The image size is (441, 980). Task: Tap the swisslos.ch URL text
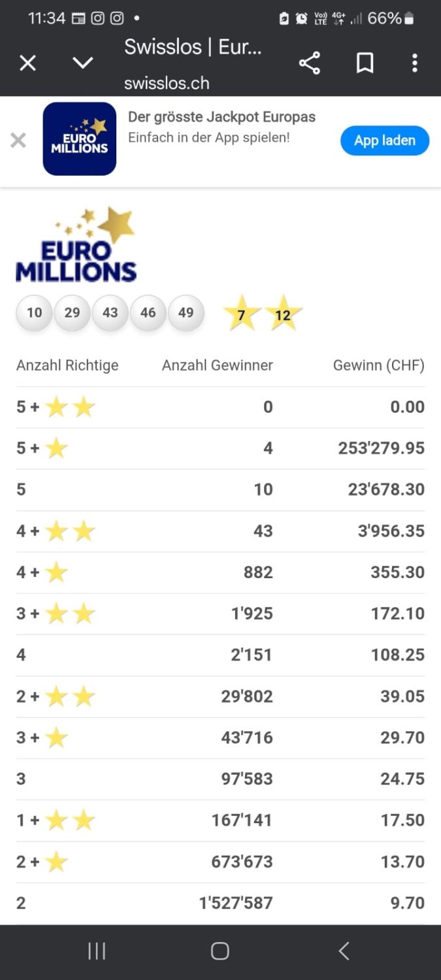tap(167, 83)
